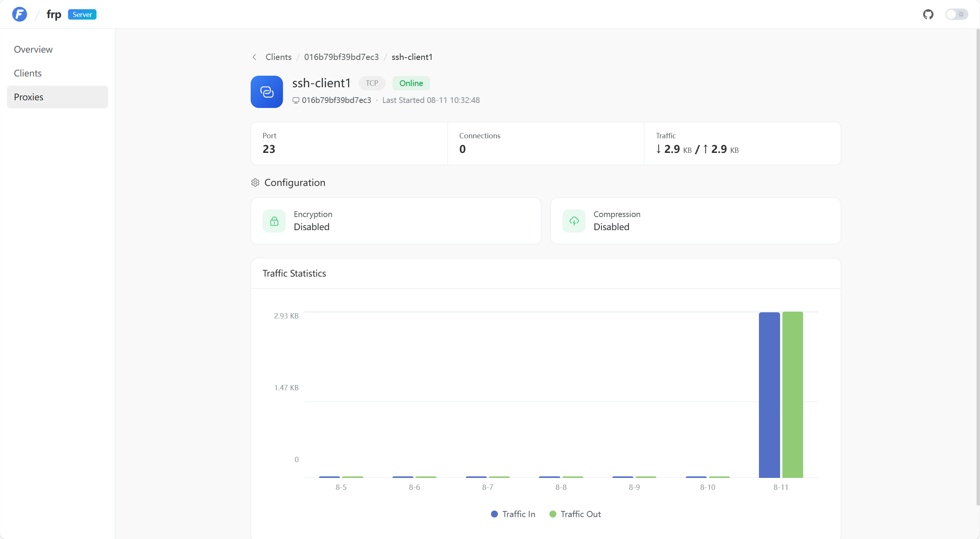
Task: Click the 8-6 x-axis label
Action: [x=414, y=487]
